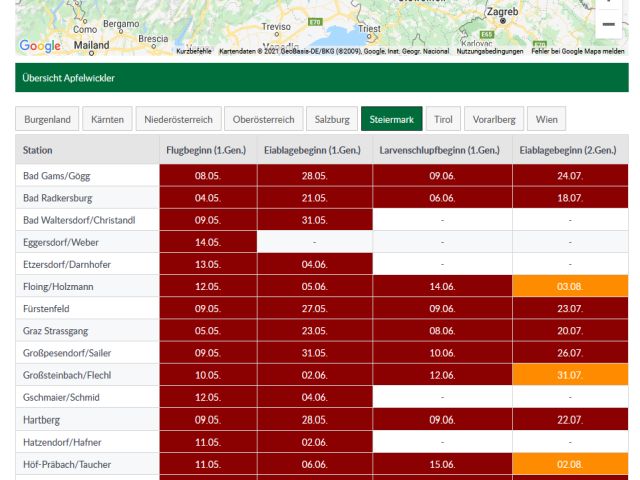Image resolution: width=640 pixels, height=480 pixels.
Task: Open the Tirol tab
Action: [443, 119]
